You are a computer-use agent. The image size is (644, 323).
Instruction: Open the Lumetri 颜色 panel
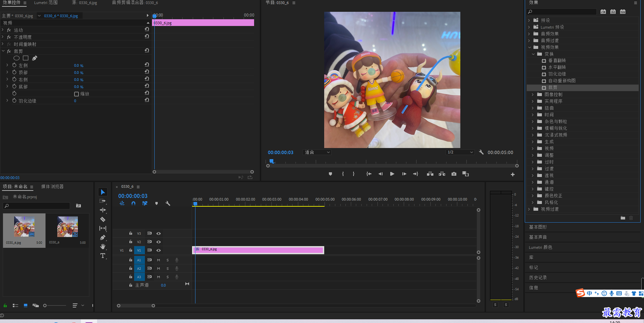pos(540,247)
